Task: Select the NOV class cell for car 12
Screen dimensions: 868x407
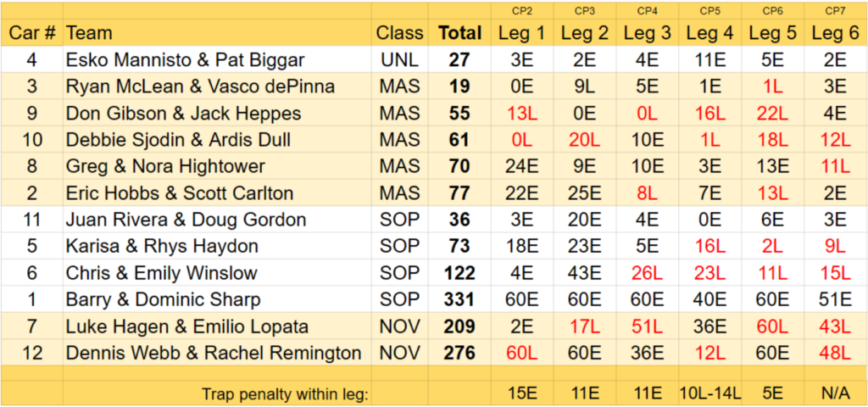Action: tap(400, 353)
